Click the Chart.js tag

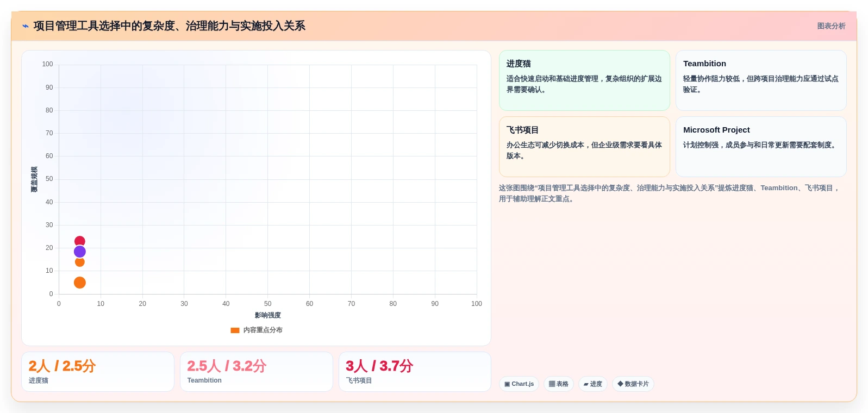click(519, 384)
